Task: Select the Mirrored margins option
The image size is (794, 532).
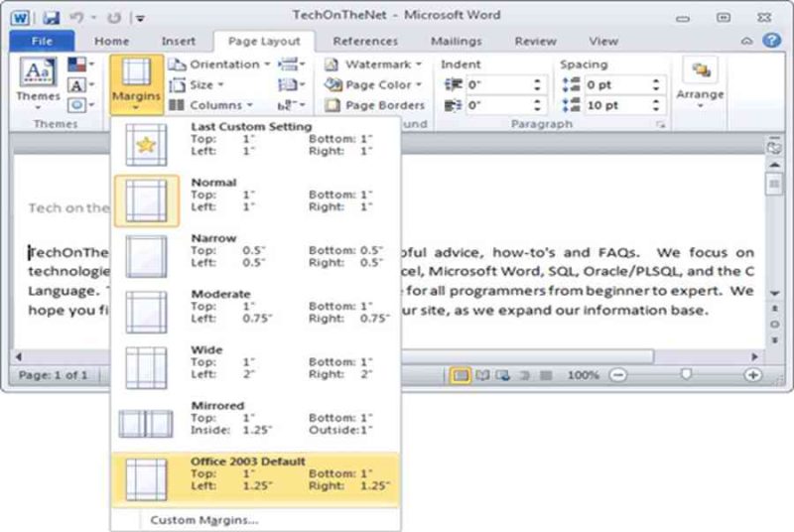Action: pos(256,424)
